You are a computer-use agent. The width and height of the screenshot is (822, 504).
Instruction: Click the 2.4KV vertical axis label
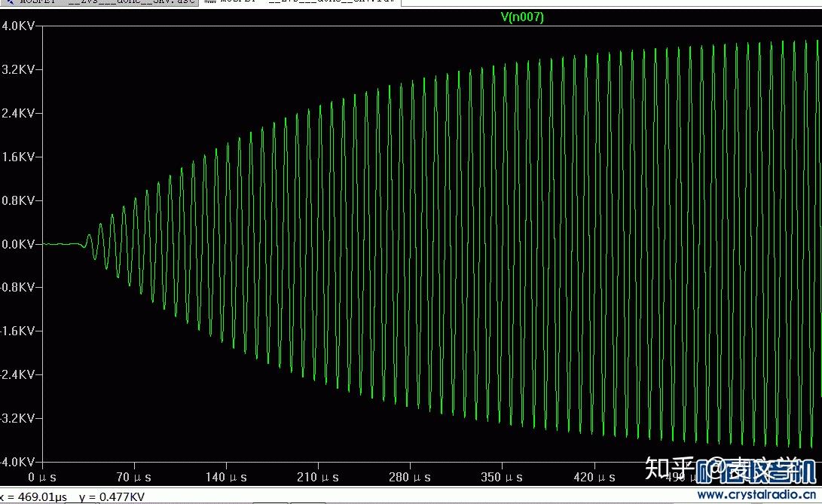(x=18, y=113)
